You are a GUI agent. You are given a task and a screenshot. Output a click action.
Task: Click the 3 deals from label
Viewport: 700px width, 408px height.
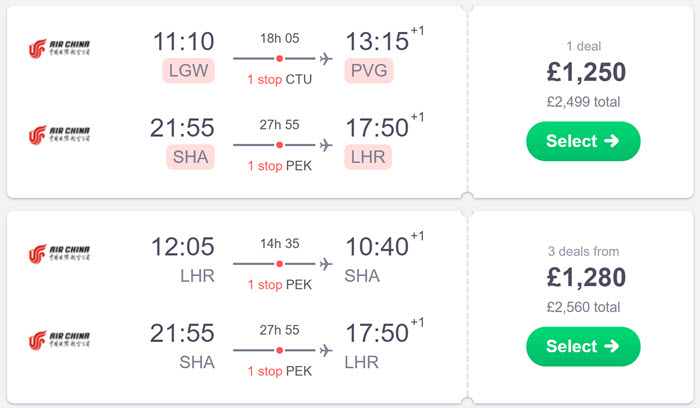tap(583, 251)
